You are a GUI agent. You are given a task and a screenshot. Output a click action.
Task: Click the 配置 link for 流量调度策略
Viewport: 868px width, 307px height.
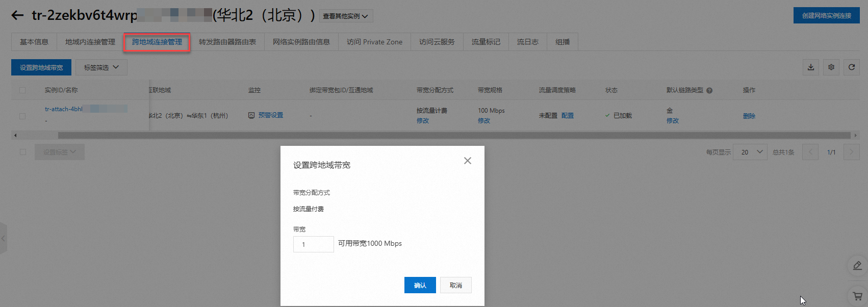tap(568, 116)
